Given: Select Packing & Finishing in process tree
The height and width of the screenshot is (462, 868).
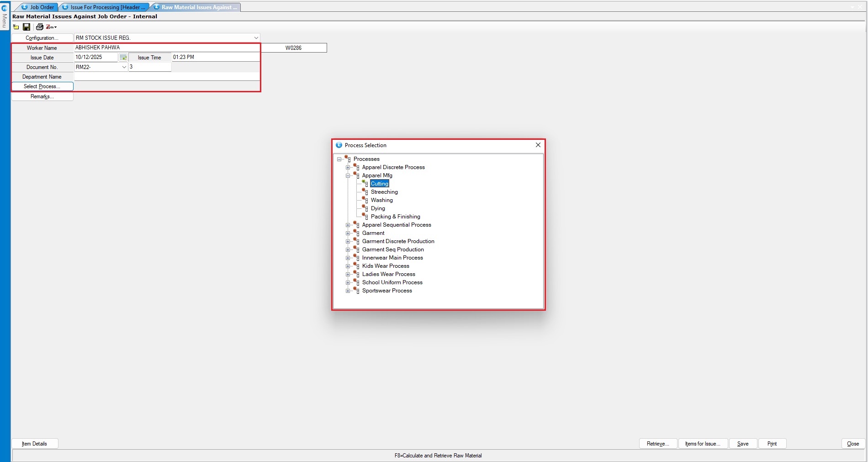Looking at the screenshot, I should 395,217.
